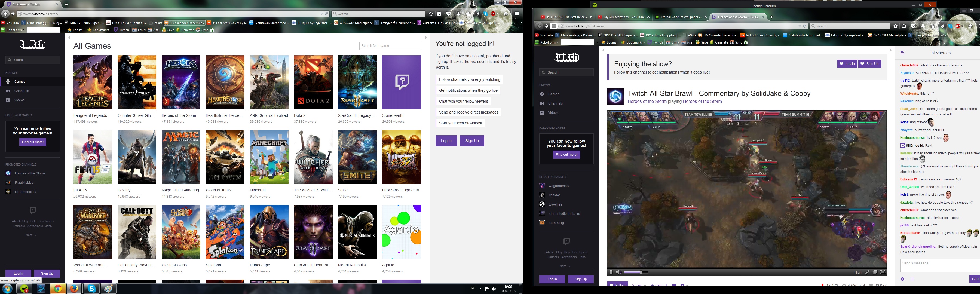Click the system tray volume icon
This screenshot has width=980, height=294.
[x=494, y=289]
